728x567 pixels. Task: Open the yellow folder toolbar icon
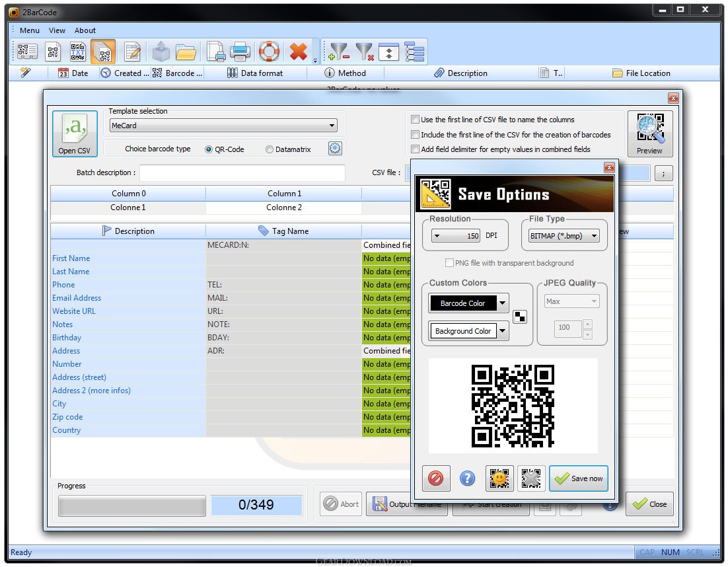[186, 52]
